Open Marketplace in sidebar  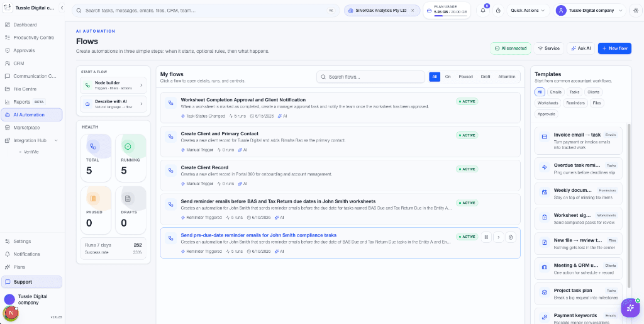[31, 127]
